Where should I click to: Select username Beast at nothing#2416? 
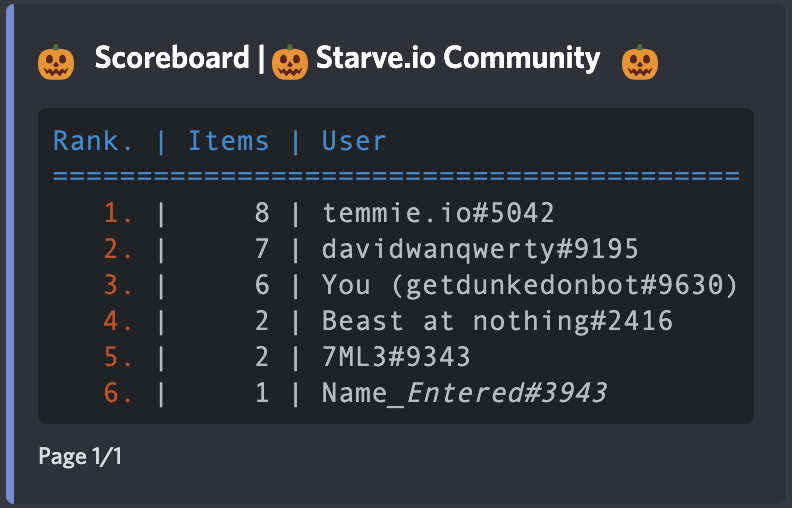click(498, 321)
